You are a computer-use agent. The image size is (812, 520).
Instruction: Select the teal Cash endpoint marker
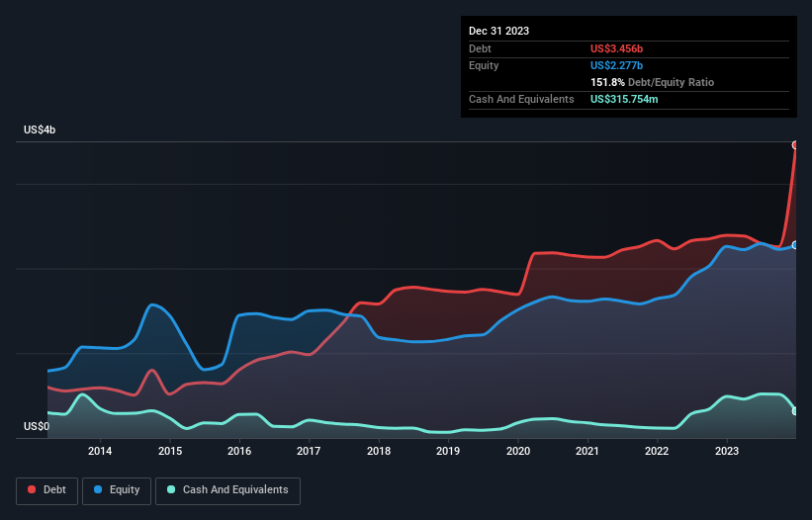click(795, 411)
